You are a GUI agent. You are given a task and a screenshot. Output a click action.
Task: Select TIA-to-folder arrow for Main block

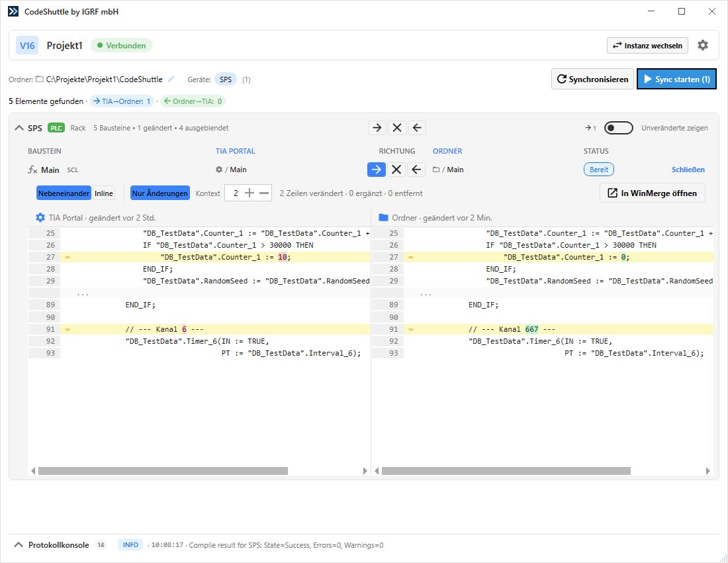377,170
